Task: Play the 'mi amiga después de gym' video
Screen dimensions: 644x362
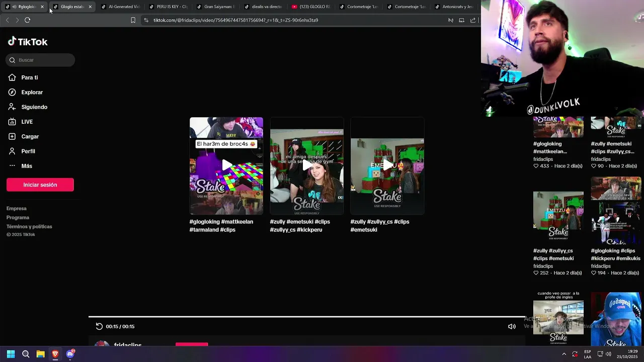Action: (307, 166)
